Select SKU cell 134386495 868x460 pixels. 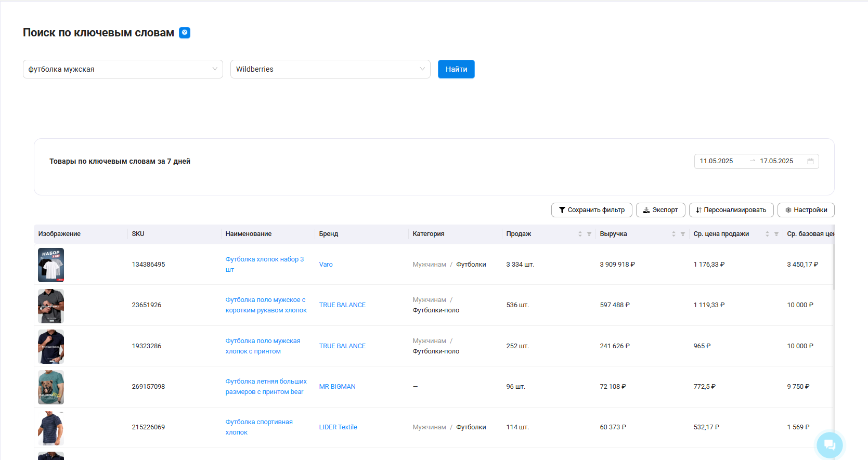coord(148,265)
